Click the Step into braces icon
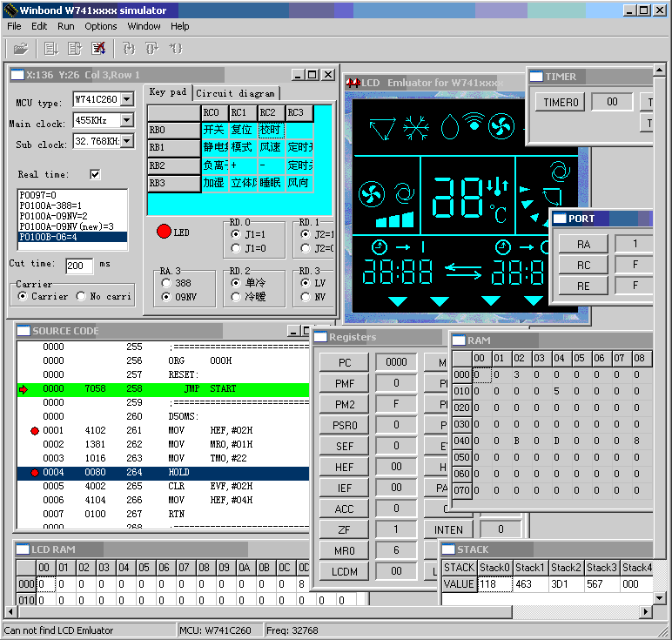The height and width of the screenshot is (640, 672). point(129,49)
